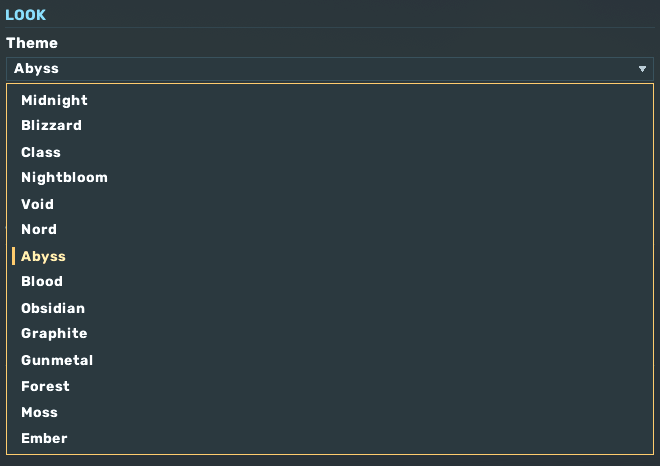Screen dimensions: 660x466
Task: Click the Theme field label
Action: tap(32, 43)
